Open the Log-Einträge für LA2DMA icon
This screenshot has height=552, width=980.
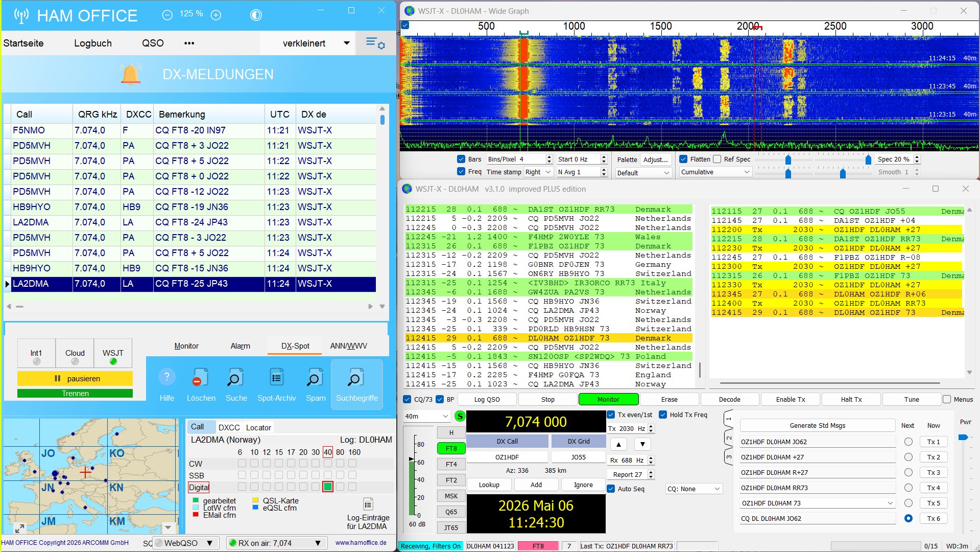(368, 504)
